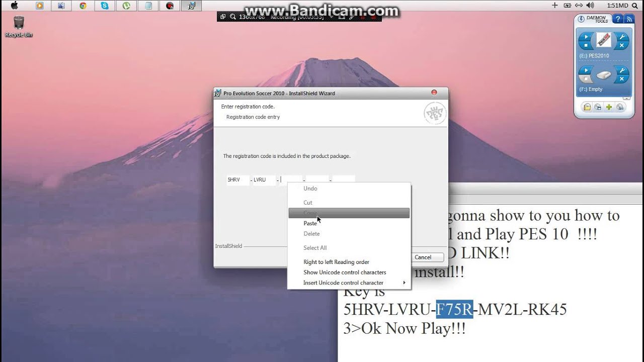Viewport: 644px width, 362px height.
Task: Add a virtual drive with green plus
Action: tap(609, 107)
